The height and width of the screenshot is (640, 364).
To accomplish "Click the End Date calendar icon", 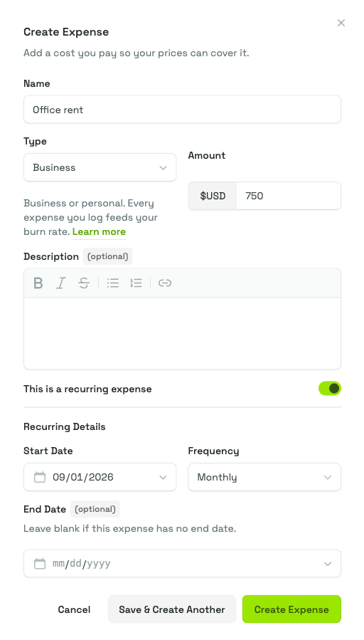I will click(40, 563).
